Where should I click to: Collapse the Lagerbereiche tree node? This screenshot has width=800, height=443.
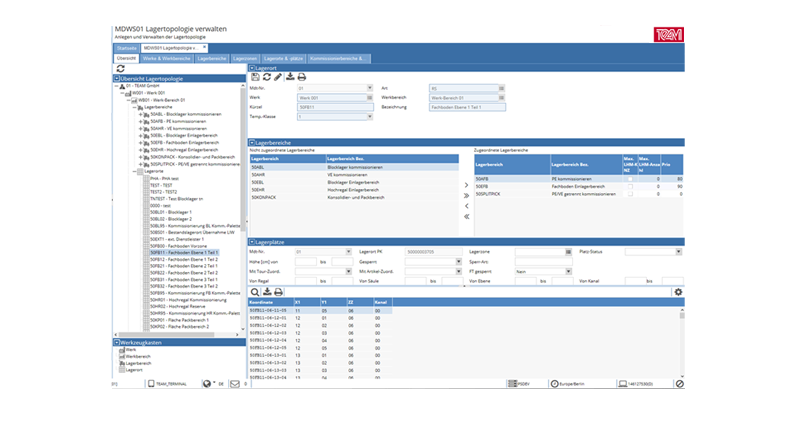tap(135, 108)
